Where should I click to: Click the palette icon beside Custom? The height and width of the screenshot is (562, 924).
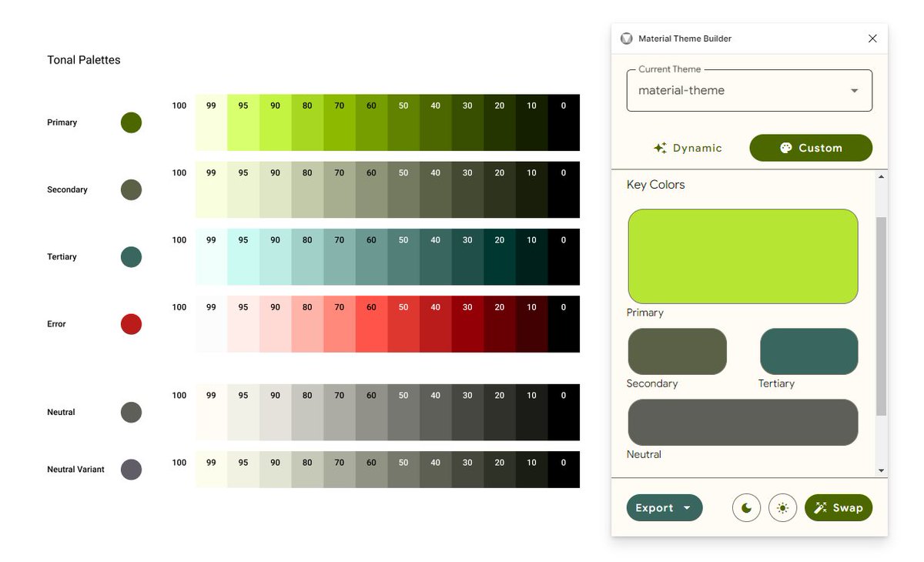[785, 148]
